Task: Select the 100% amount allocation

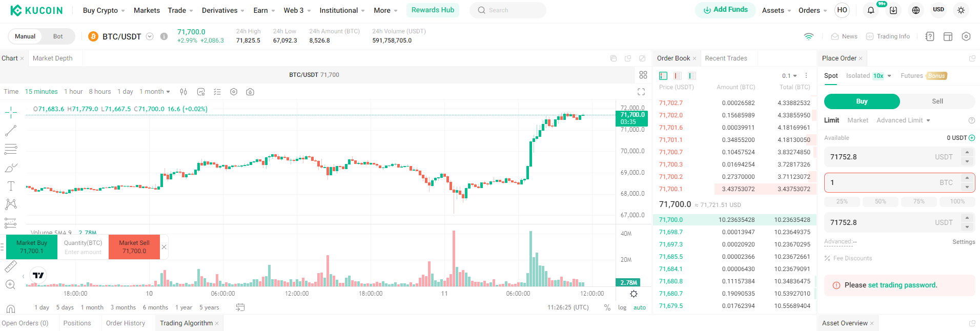Action: (x=957, y=201)
